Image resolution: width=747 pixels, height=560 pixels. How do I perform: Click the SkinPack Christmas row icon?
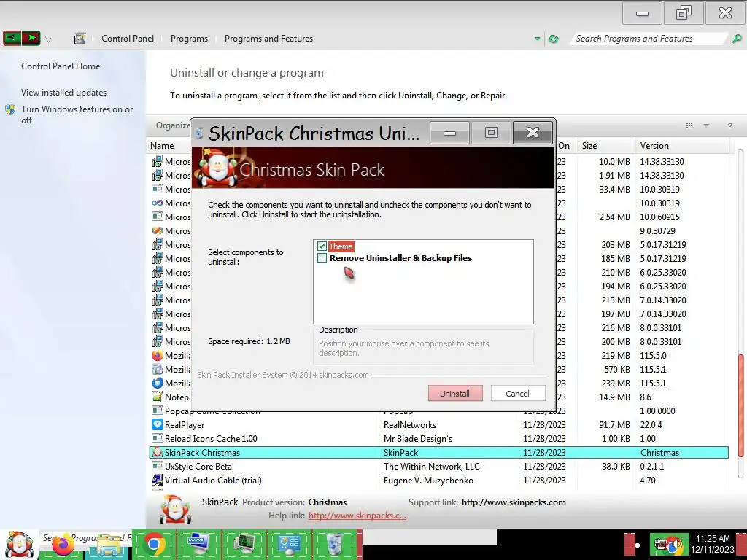158,452
